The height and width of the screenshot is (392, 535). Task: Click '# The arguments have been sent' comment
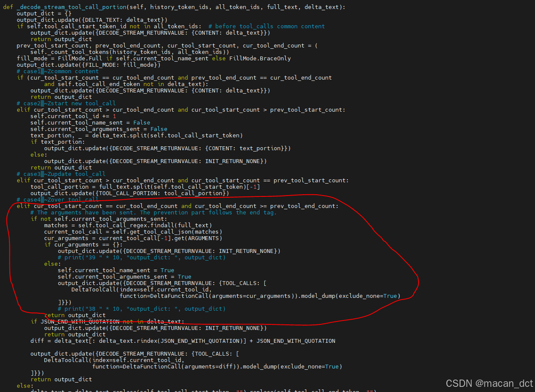tap(154, 212)
